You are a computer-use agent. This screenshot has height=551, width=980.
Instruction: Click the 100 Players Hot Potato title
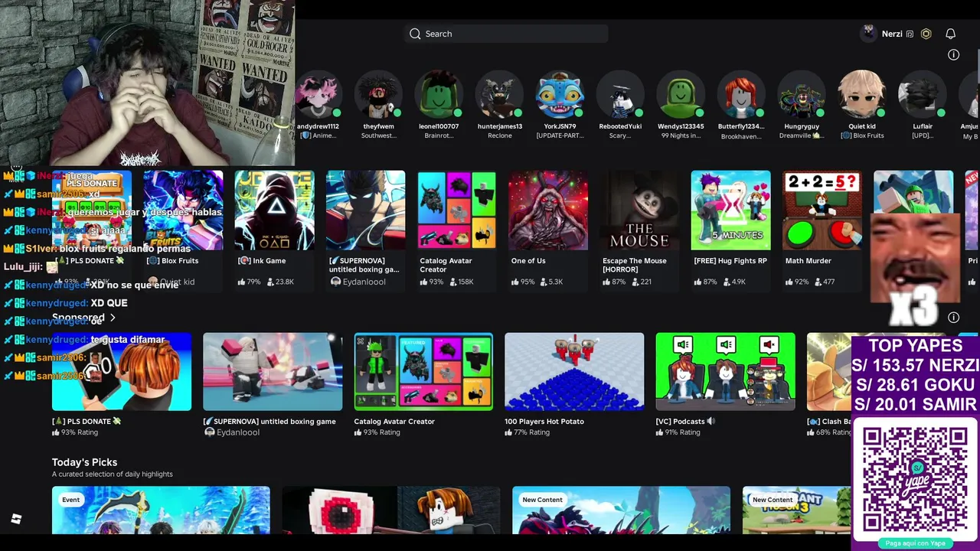(x=544, y=421)
